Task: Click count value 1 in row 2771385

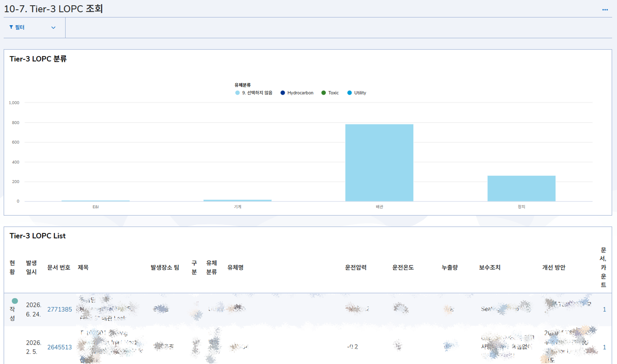Action: click(604, 309)
